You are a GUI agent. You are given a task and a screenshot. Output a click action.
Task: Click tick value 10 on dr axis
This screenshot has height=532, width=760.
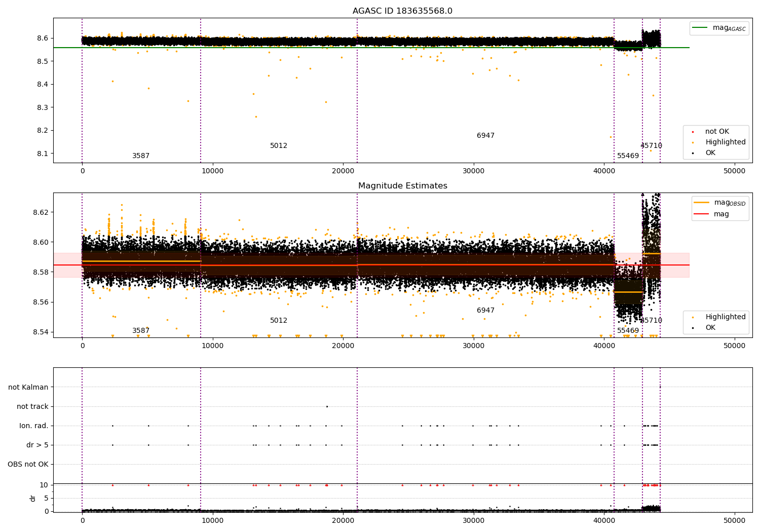point(44,485)
